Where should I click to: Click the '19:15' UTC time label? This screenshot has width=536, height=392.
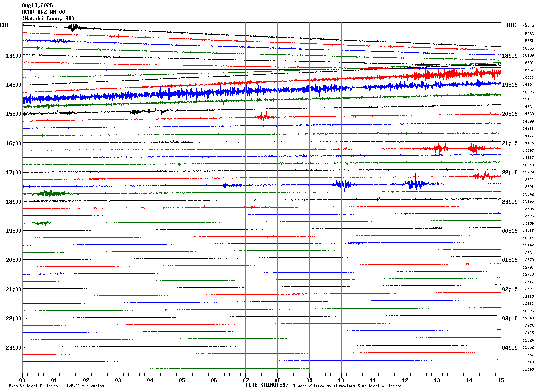click(510, 85)
